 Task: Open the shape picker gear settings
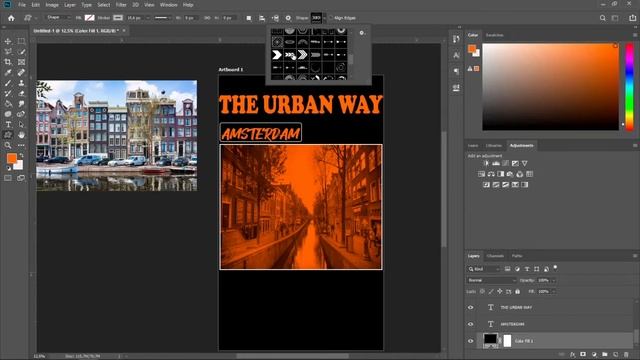click(x=362, y=33)
